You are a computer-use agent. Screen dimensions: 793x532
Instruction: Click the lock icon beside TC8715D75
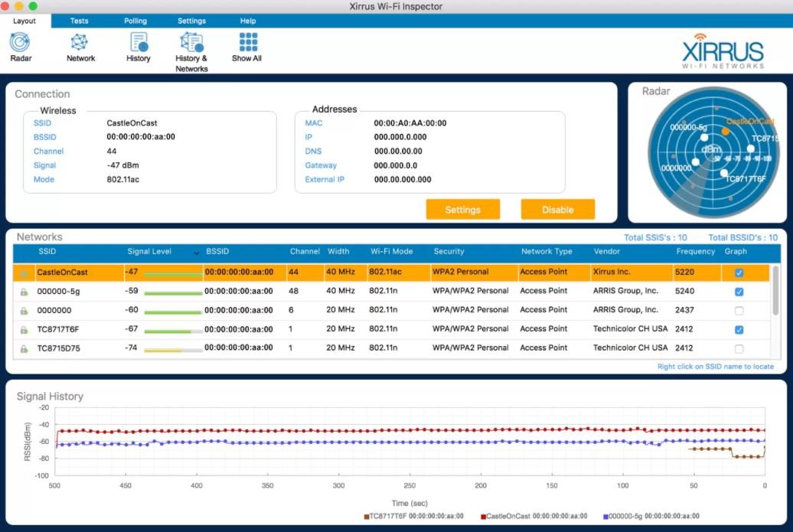(24, 349)
